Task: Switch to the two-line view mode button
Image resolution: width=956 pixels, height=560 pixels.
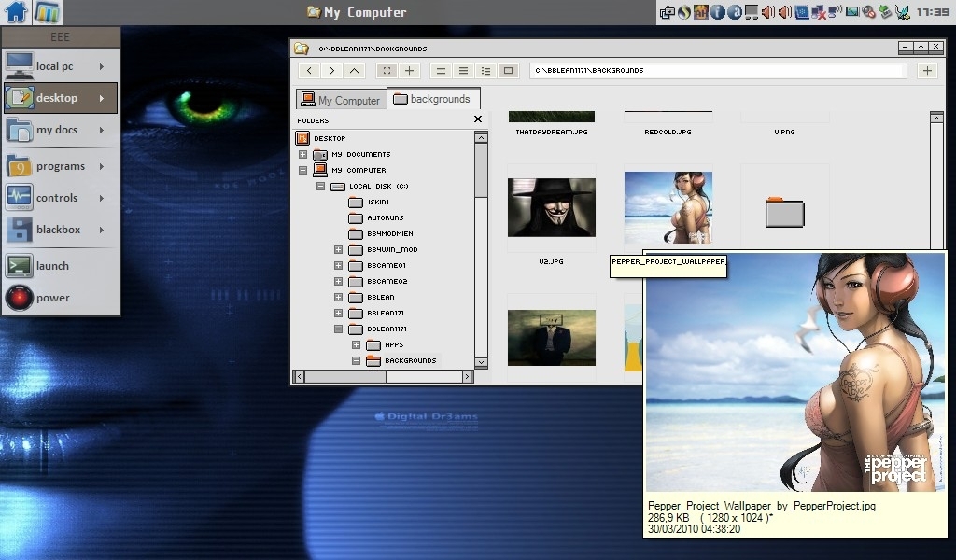Action: [441, 71]
